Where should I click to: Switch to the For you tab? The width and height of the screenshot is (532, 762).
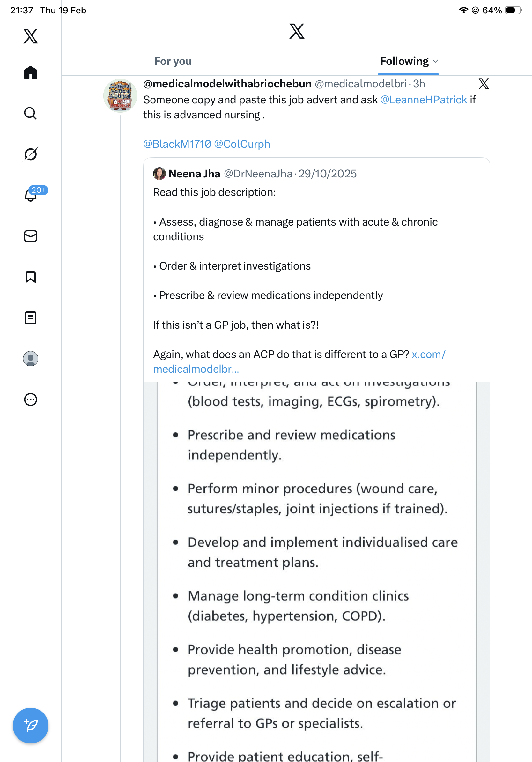[x=173, y=61]
